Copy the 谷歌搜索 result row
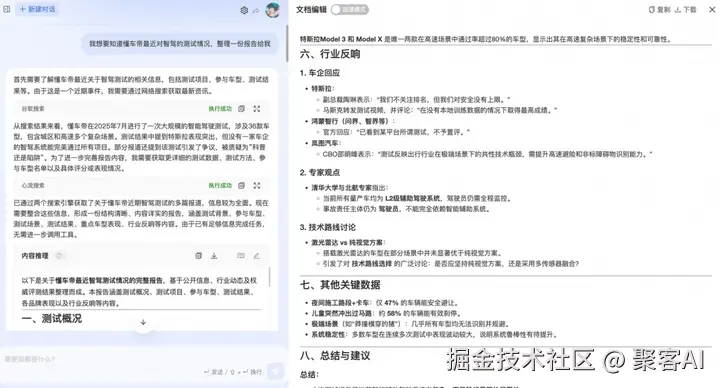Screen dimensions: 720x388 click(x=242, y=109)
